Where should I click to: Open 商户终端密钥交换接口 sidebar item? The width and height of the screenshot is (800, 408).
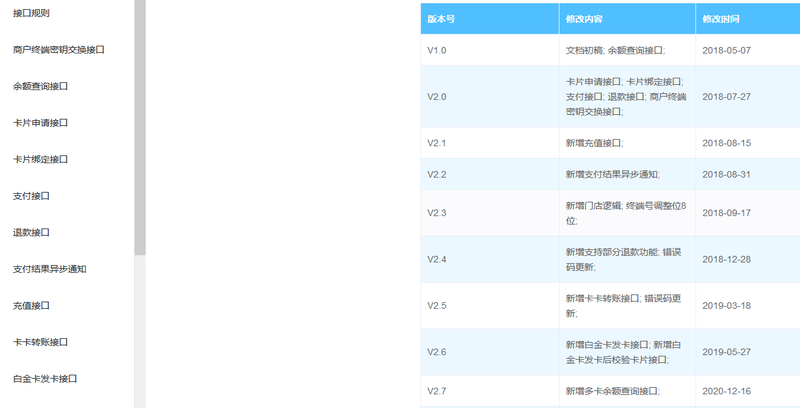tap(59, 50)
